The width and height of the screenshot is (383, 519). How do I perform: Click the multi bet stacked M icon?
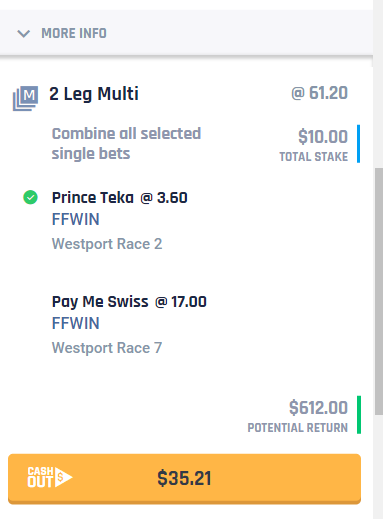(x=25, y=98)
